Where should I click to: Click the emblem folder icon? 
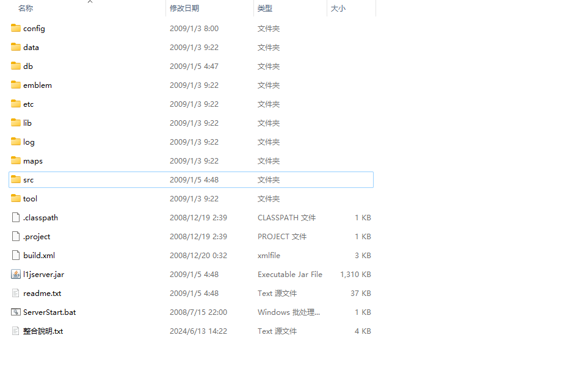[16, 85]
